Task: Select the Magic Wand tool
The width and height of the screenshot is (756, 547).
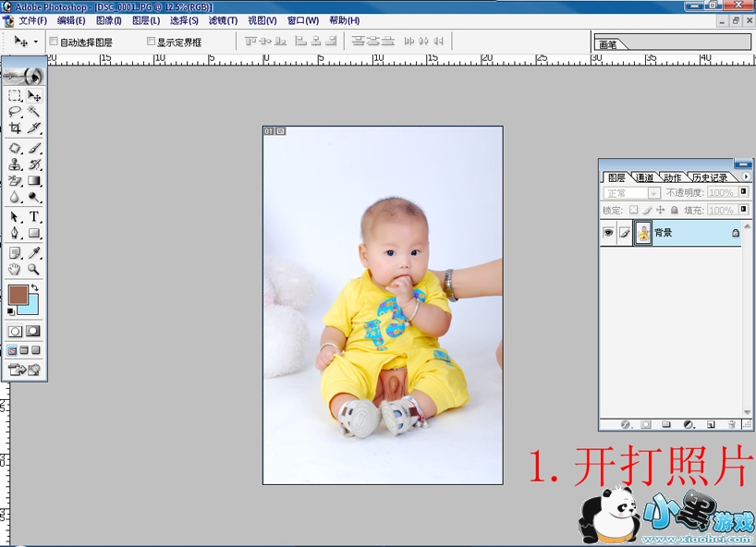Action: [34, 112]
